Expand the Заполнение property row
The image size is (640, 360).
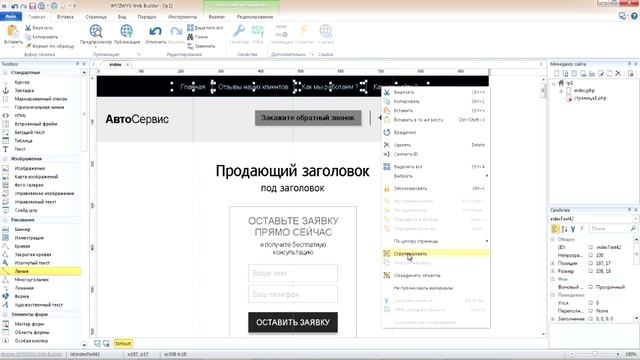[x=553, y=319]
